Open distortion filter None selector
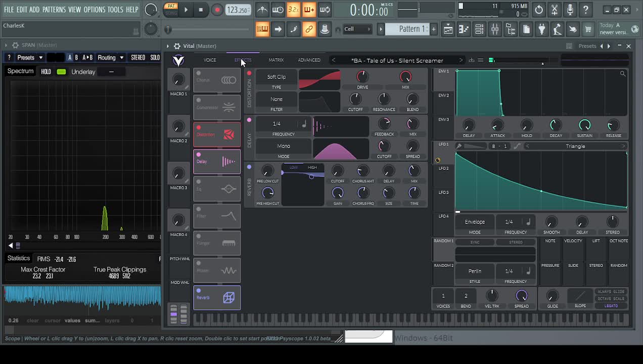The image size is (643, 364). (x=277, y=99)
